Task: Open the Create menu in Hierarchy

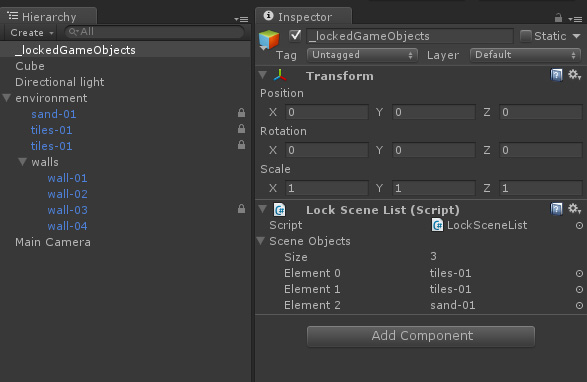Action: 31,33
